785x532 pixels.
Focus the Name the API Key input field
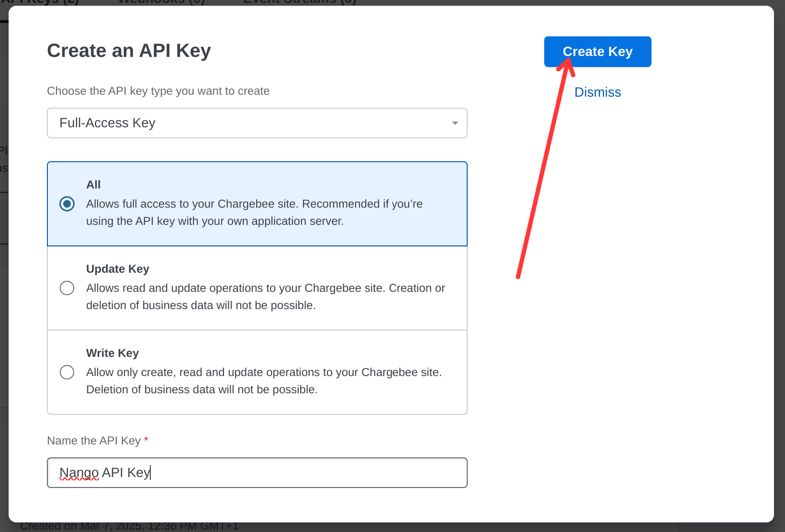click(257, 473)
